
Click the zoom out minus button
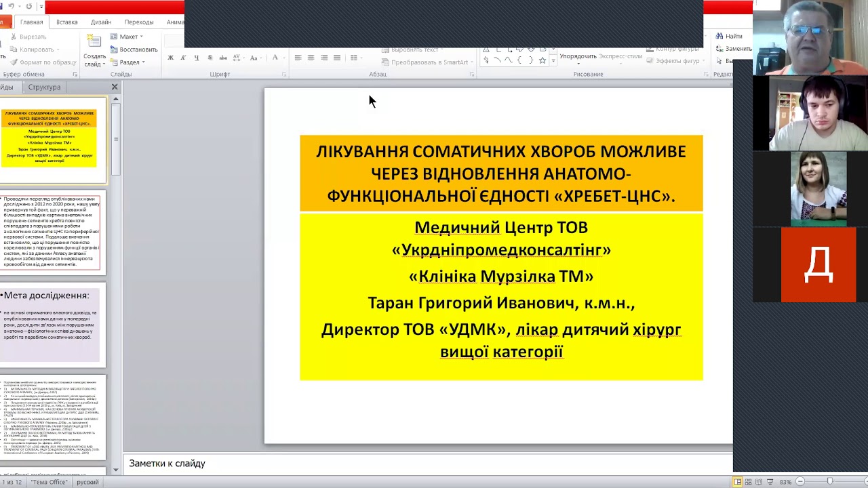click(800, 482)
